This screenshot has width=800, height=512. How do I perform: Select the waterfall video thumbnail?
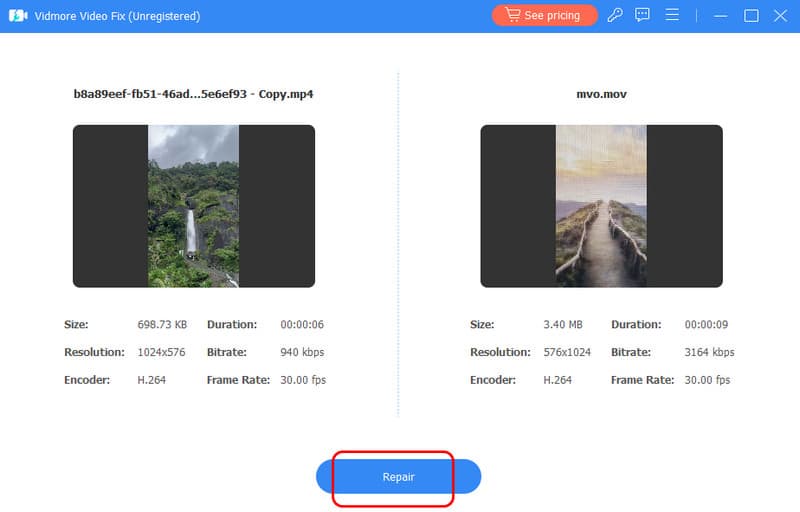pos(193,206)
